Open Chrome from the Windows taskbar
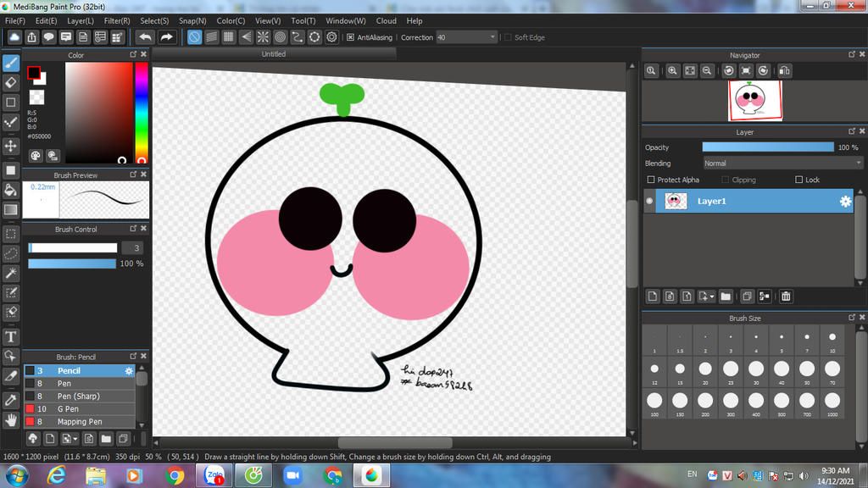This screenshot has height=488, width=868. pos(175,476)
